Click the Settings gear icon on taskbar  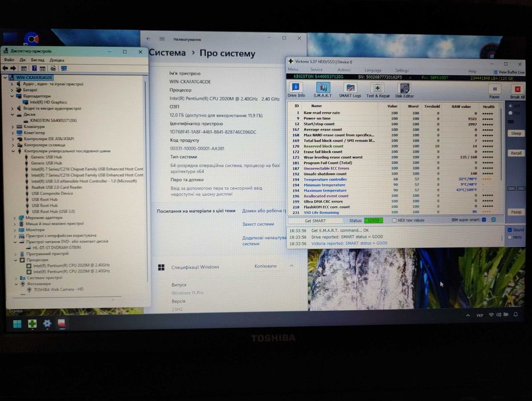click(47, 324)
